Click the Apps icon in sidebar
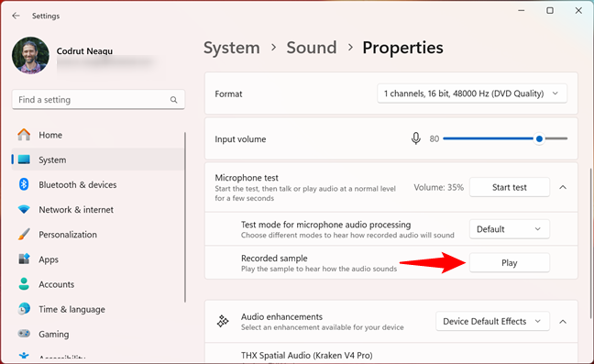Screen dimensions: 594x364 click(24, 259)
